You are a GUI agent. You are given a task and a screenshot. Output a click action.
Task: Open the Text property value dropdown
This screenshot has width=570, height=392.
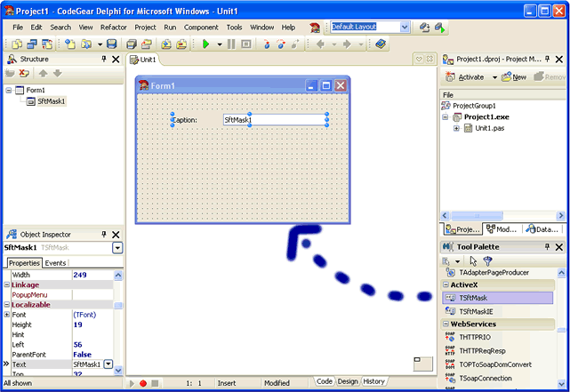coord(108,364)
